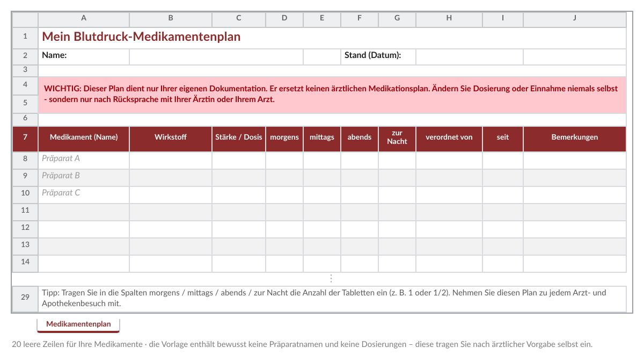Select row 14 header
This screenshot has width=644, height=362.
point(25,263)
